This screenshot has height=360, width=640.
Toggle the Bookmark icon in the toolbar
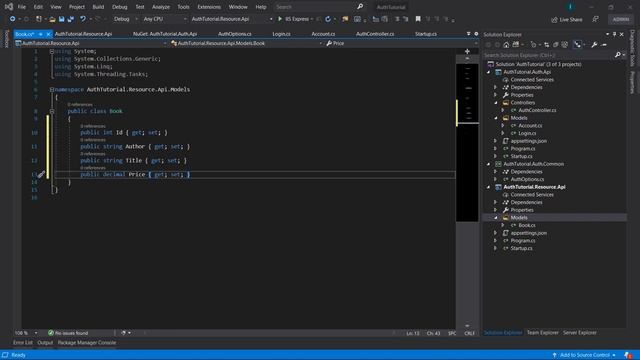(418, 19)
